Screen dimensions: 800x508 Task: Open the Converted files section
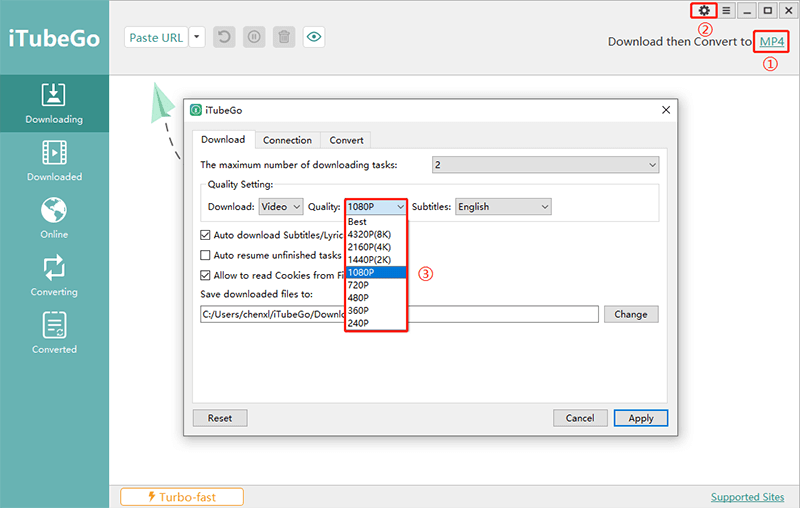pos(54,334)
